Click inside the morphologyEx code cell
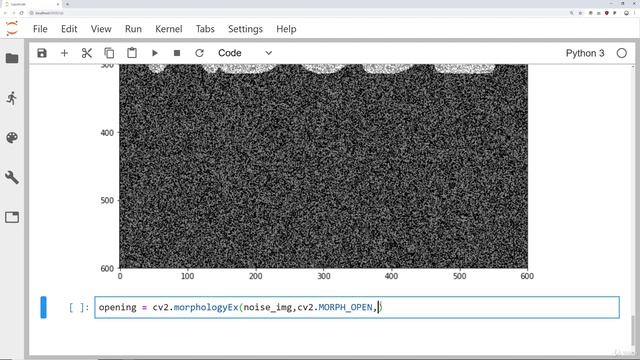Viewport: 640px width, 360px height. click(357, 307)
